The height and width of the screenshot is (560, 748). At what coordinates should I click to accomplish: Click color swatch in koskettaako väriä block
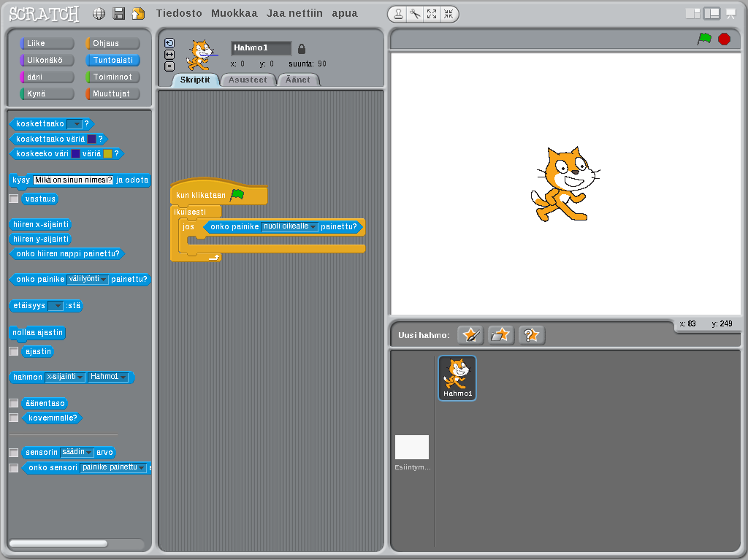[91, 139]
